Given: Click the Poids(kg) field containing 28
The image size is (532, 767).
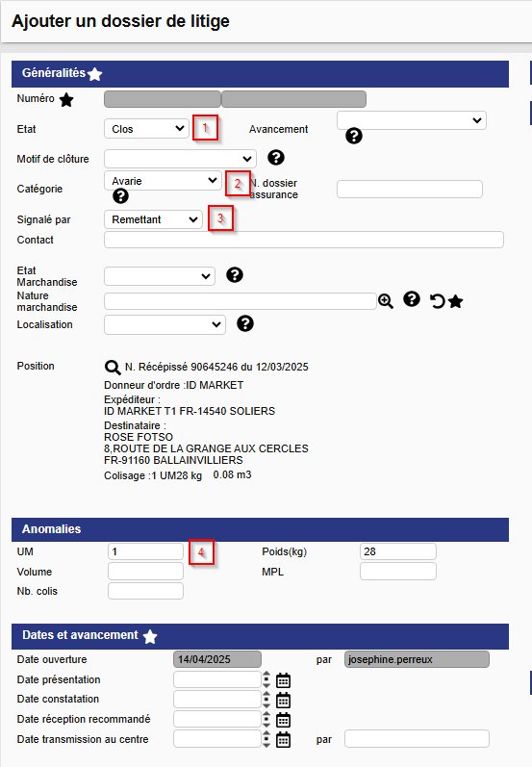Looking at the screenshot, I should point(398,551).
